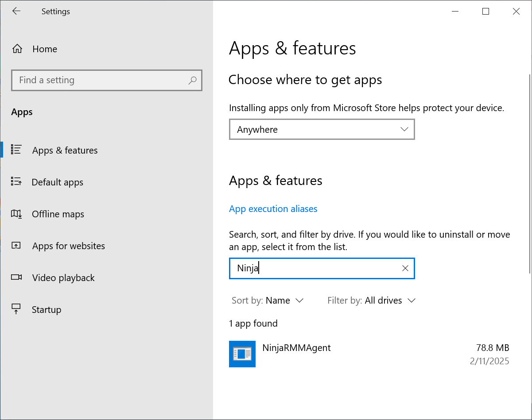
Task: Click the Apps for websites icon
Action: 16,246
